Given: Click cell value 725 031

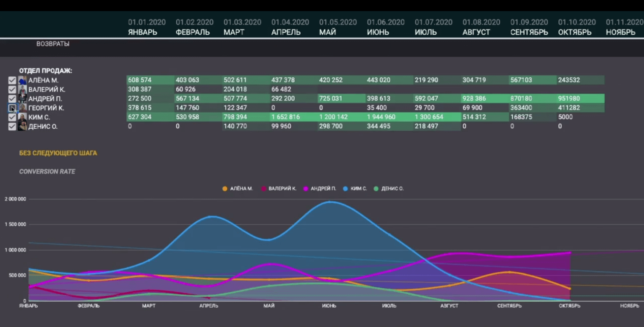Looking at the screenshot, I should (x=331, y=98).
